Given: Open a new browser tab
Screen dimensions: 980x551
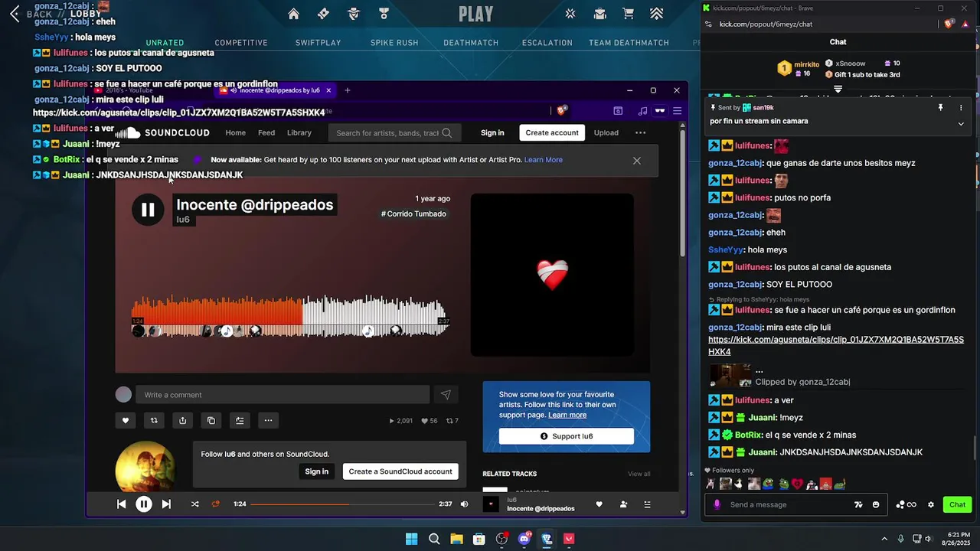Looking at the screenshot, I should [347, 90].
